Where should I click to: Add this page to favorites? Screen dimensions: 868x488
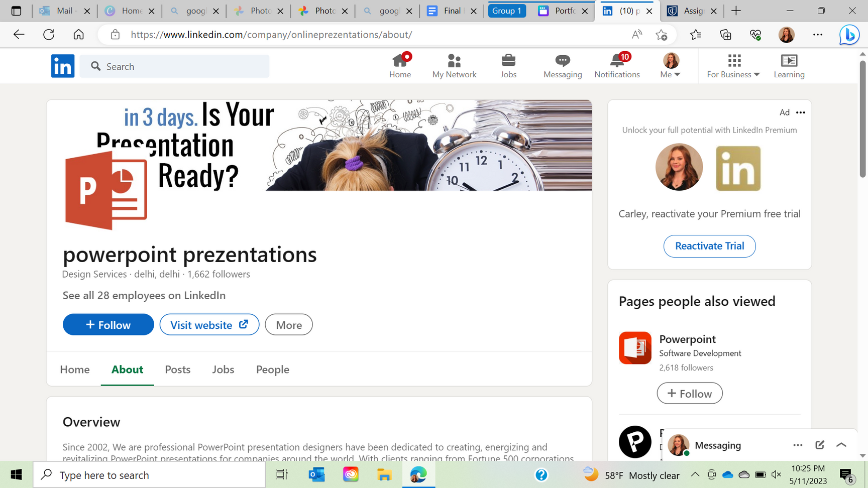click(x=662, y=34)
